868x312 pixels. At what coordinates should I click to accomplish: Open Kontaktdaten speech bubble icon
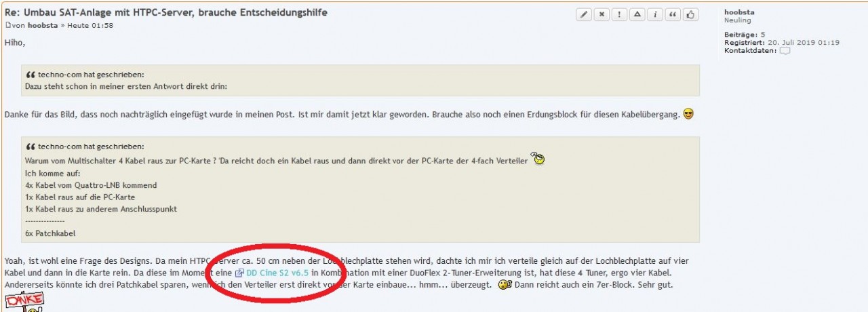(x=785, y=51)
